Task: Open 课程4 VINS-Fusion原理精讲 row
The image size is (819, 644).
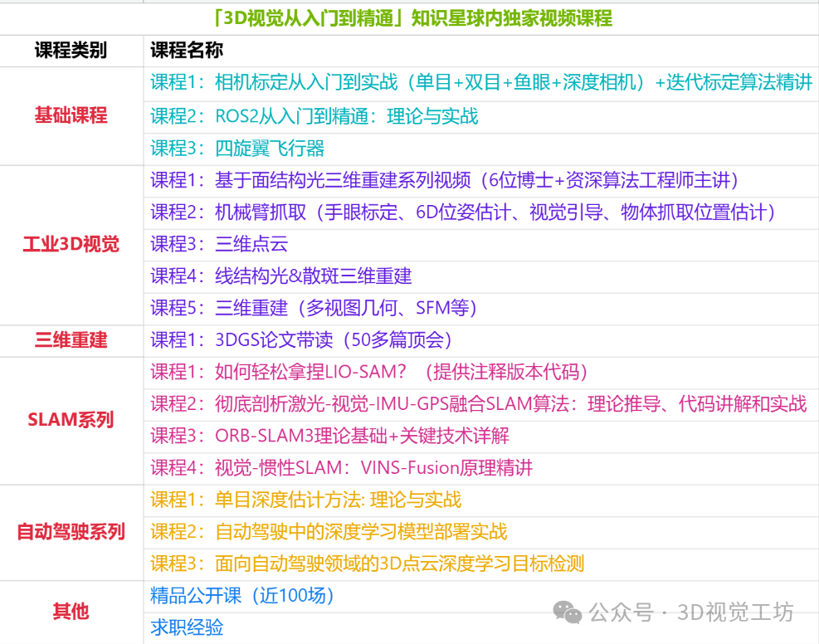Action: tap(481, 468)
